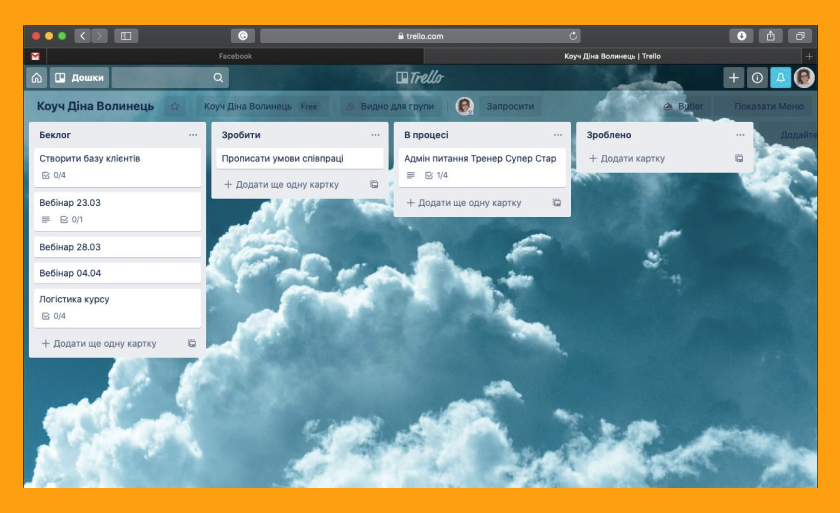Click the template icon in Беклог list footer
The image size is (840, 513).
point(192,343)
